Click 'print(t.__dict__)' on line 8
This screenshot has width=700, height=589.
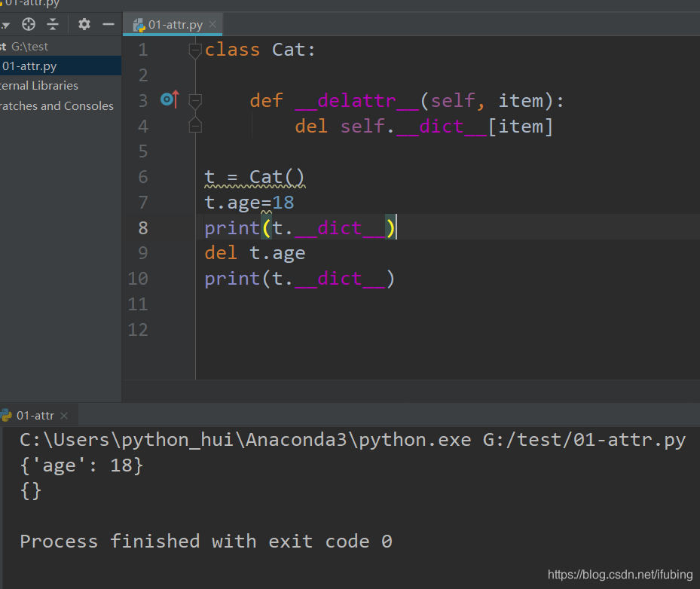coord(300,228)
